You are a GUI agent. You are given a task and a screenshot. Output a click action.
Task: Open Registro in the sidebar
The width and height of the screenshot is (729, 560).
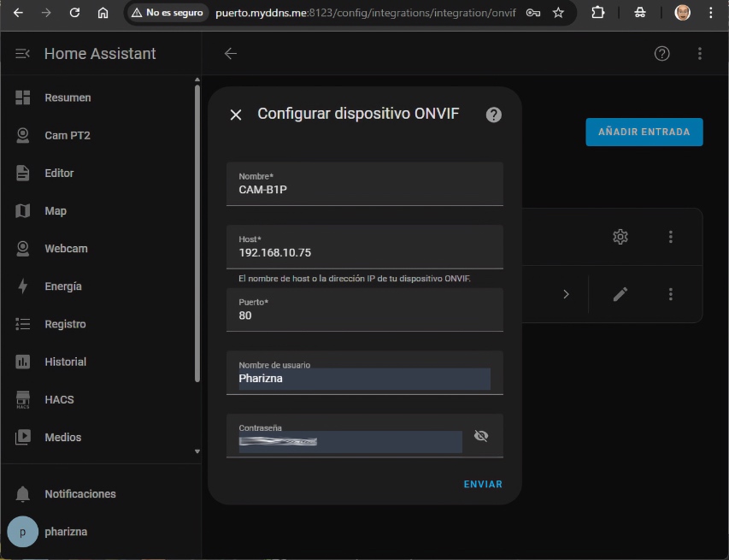[98, 324]
